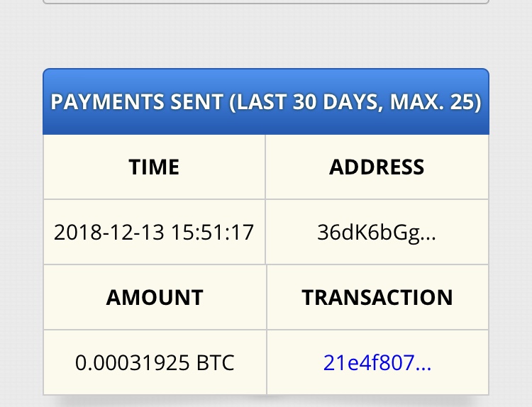Click the empty panel above payments table

[266, 1]
